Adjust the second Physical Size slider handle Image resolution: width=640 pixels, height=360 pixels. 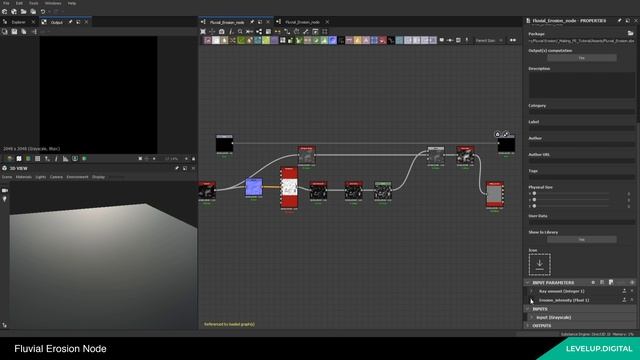pyautogui.click(x=534, y=200)
